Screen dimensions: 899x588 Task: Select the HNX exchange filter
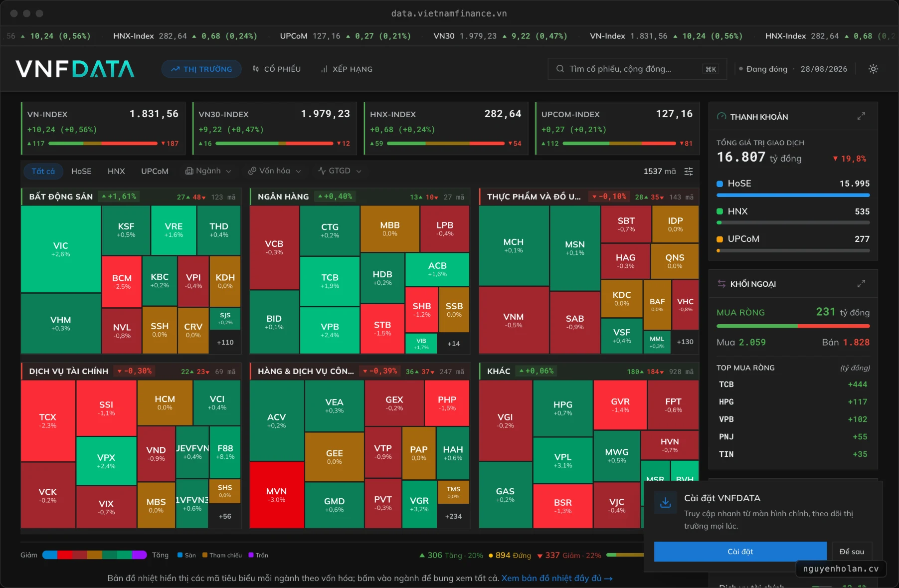click(116, 171)
